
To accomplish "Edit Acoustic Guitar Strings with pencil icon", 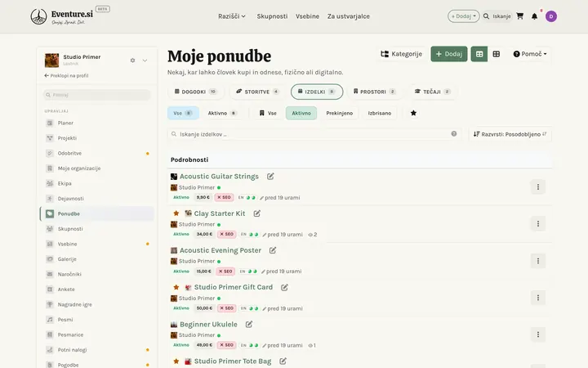I will tap(270, 176).
